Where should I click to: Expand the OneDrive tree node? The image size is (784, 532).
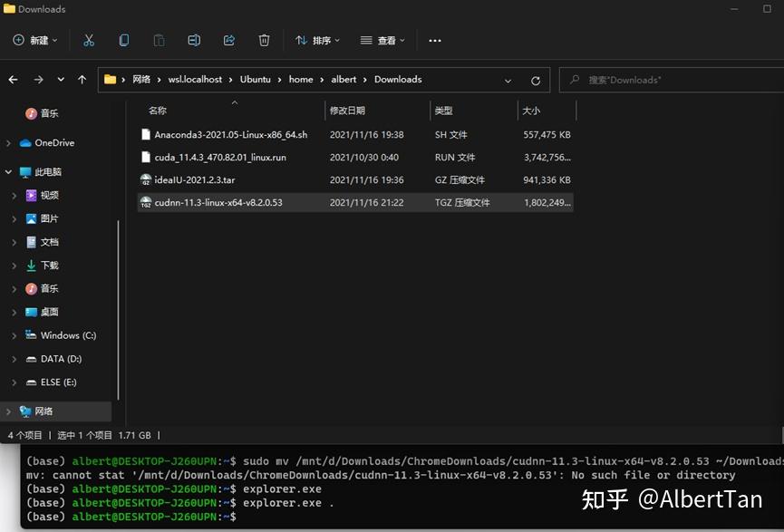point(8,143)
